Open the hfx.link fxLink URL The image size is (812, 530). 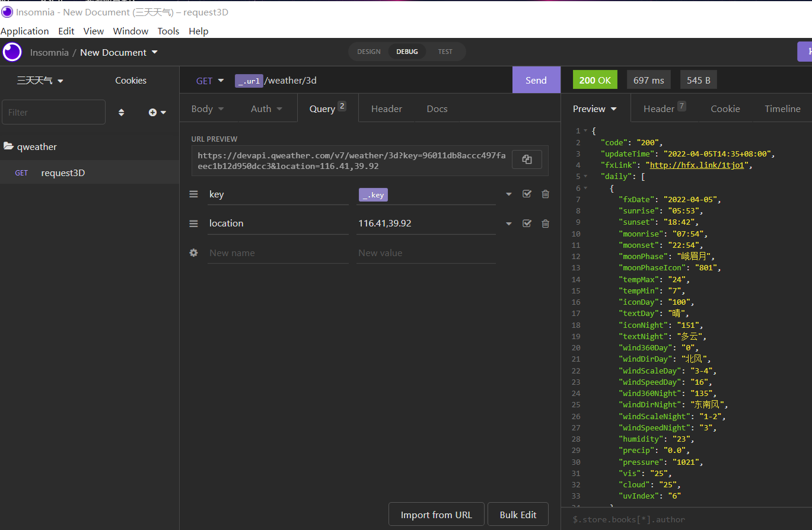[698, 165]
